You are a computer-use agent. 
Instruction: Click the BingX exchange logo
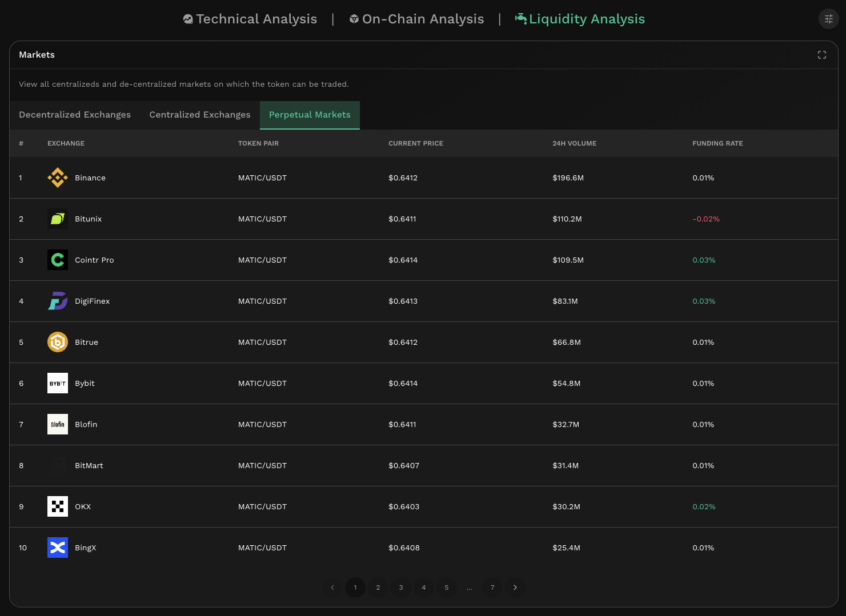tap(57, 547)
